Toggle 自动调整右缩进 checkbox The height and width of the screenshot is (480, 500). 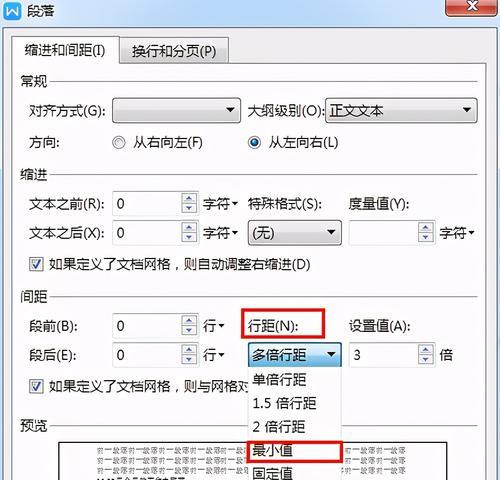[36, 265]
